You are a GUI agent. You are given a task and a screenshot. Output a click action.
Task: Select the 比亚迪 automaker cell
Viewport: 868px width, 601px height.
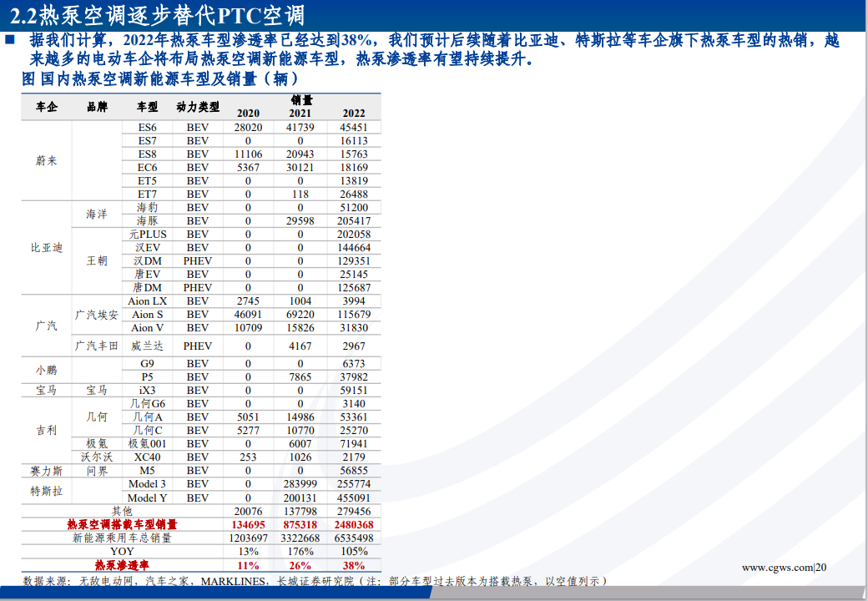47,248
